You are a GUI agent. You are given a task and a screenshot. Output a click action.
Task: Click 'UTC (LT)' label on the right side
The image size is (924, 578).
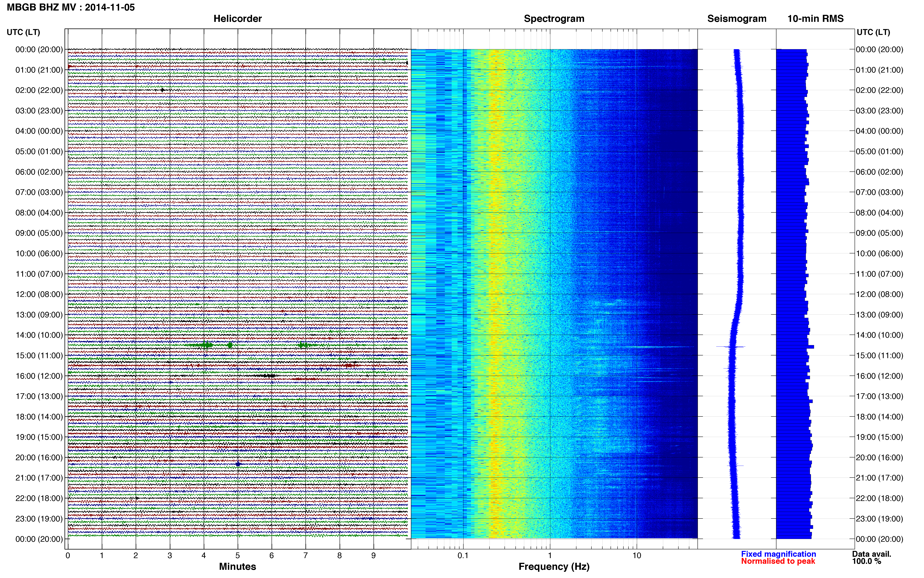pos(873,32)
